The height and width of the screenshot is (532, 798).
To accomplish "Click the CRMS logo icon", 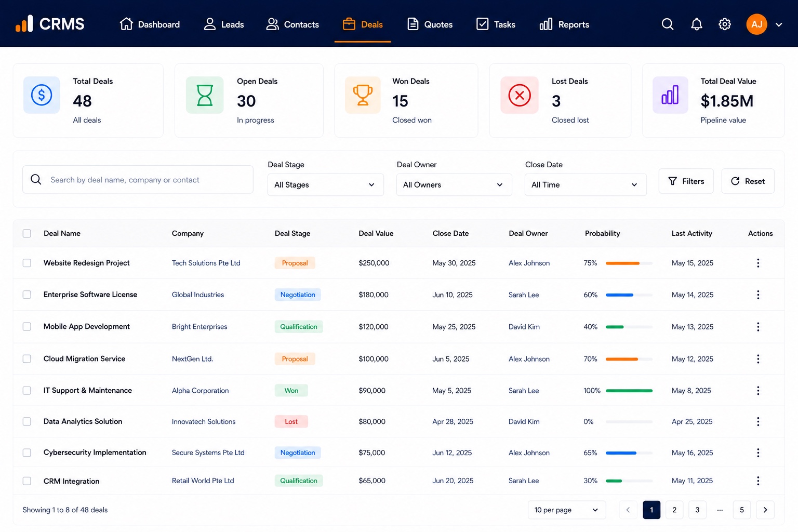I will tap(24, 24).
